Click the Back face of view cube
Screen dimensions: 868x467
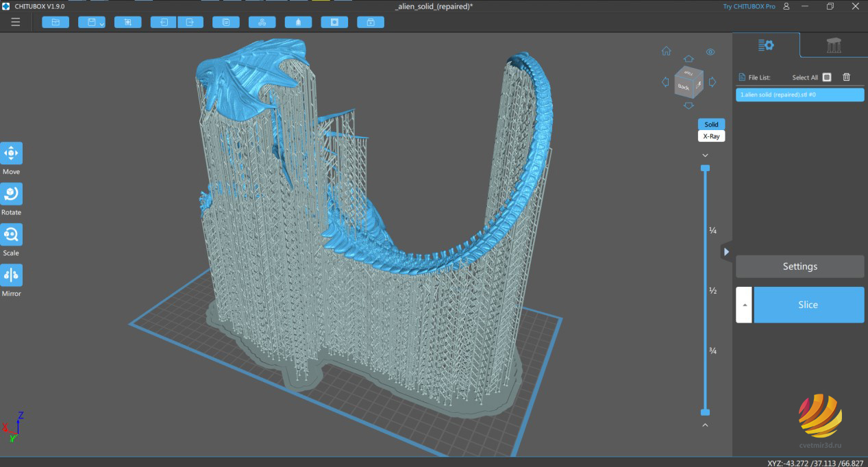point(684,87)
